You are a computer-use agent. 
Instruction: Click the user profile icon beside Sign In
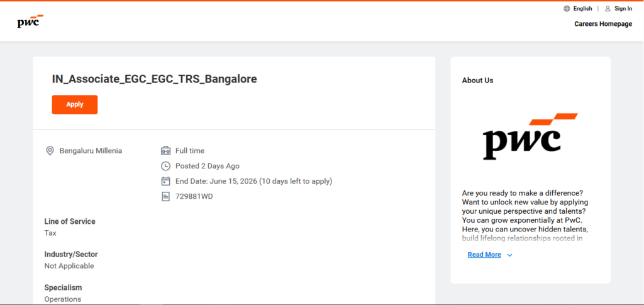point(608,9)
